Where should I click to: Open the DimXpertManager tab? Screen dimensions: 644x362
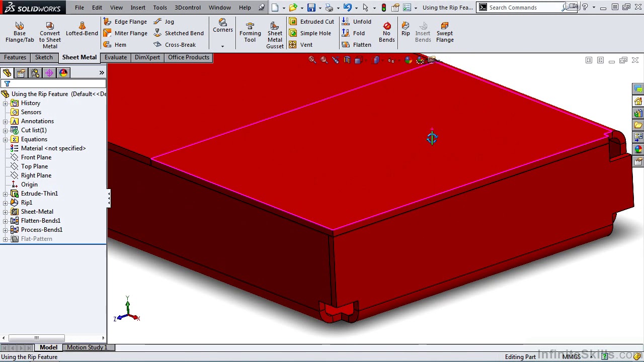(x=49, y=73)
